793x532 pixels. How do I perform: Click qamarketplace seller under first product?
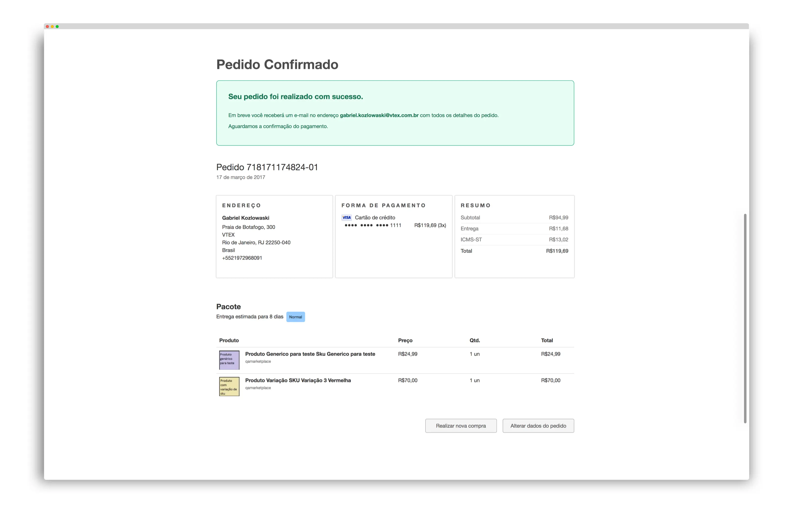(258, 361)
